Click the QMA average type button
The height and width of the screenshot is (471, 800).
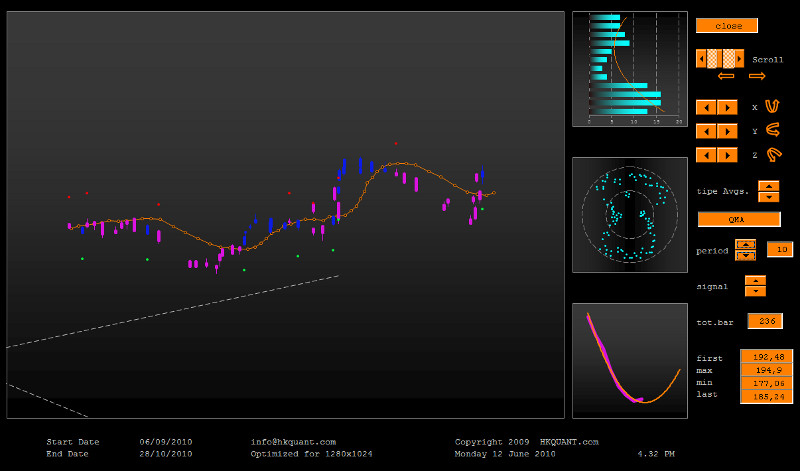pos(738,219)
